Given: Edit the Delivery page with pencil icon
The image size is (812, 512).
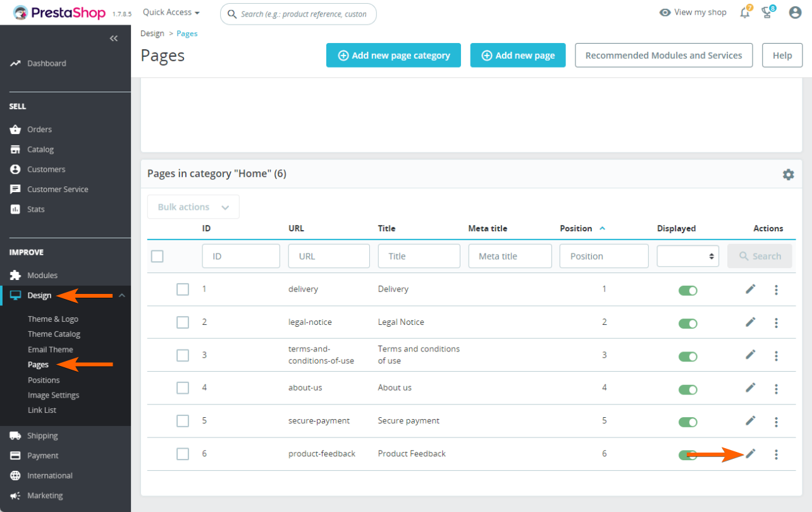Looking at the screenshot, I should click(751, 290).
